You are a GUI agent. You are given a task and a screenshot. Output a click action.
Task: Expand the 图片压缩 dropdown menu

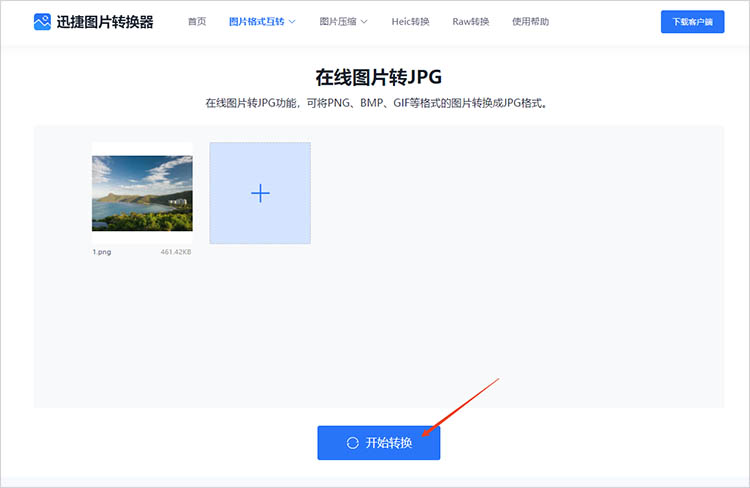[343, 22]
